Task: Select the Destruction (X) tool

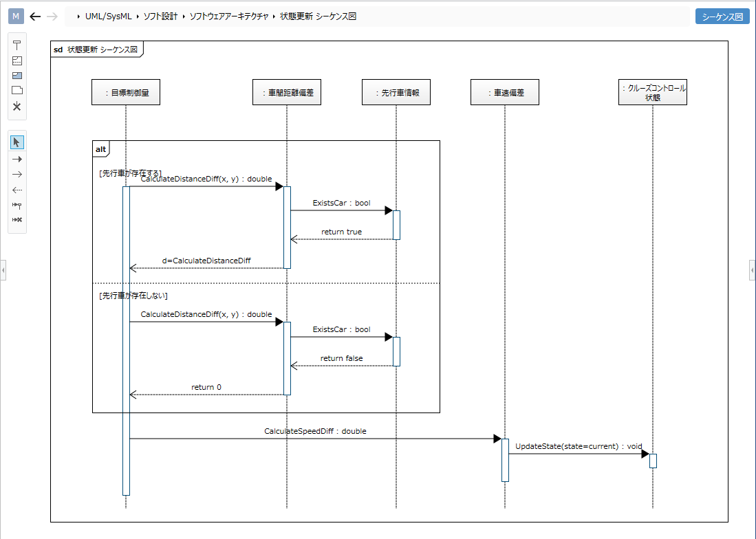Action: [17, 107]
